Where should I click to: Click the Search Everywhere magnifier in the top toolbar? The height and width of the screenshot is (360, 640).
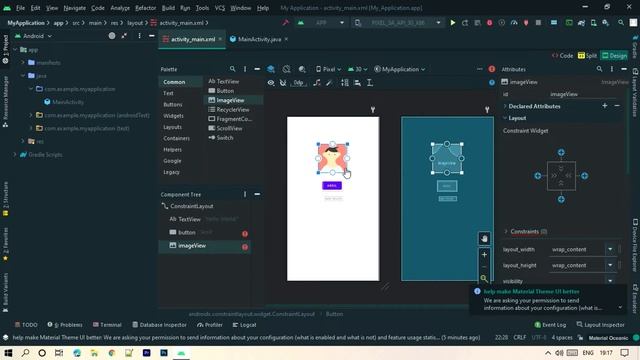621,23
